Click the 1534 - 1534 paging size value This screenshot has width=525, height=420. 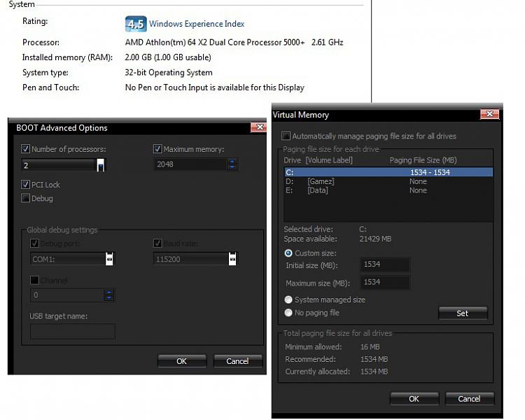(x=430, y=172)
